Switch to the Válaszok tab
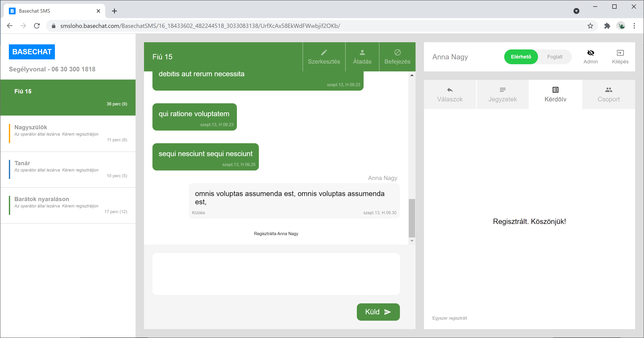The width and height of the screenshot is (644, 338). click(450, 95)
